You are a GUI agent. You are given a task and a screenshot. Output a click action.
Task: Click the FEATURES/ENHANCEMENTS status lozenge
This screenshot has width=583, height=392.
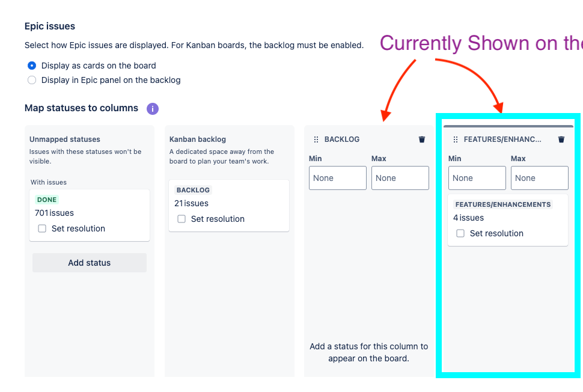pos(502,204)
